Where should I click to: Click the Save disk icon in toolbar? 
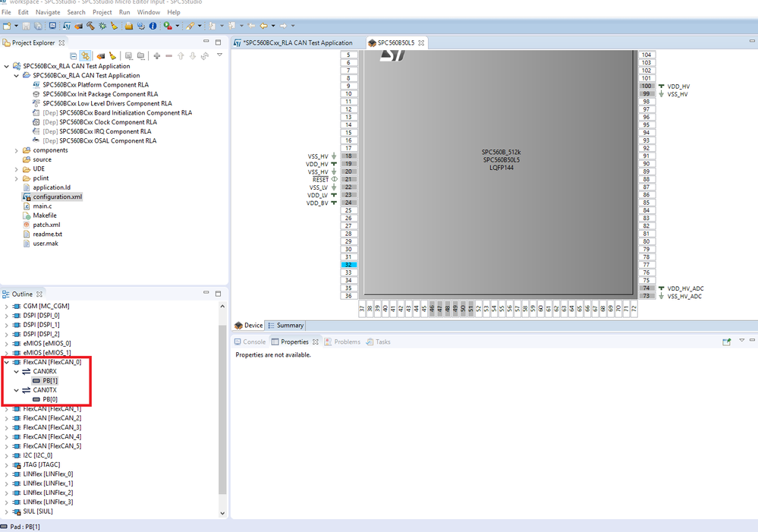point(26,26)
